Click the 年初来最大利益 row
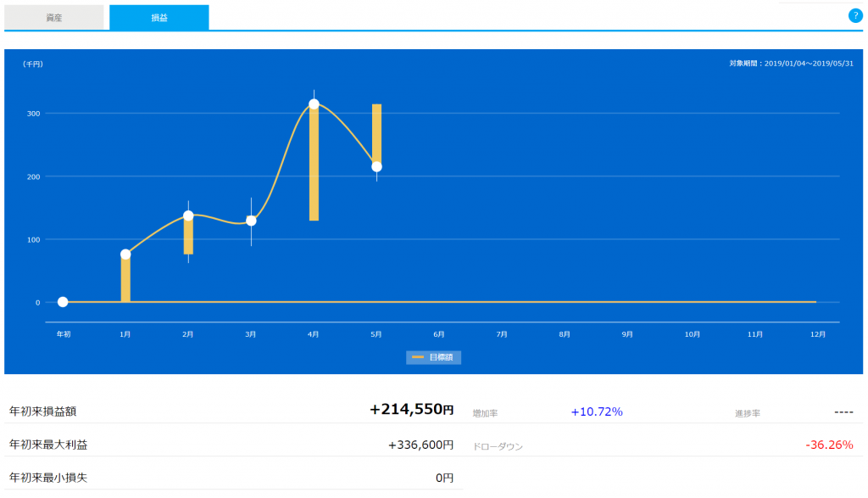 point(231,445)
